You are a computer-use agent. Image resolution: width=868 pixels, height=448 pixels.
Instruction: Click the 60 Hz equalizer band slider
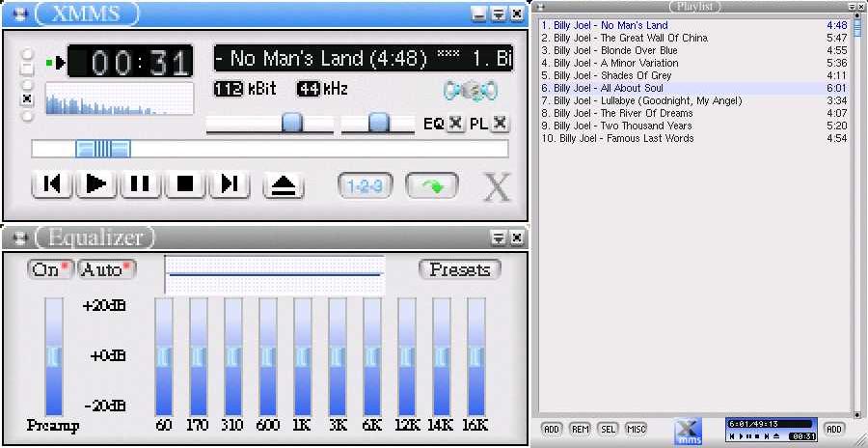(x=164, y=356)
